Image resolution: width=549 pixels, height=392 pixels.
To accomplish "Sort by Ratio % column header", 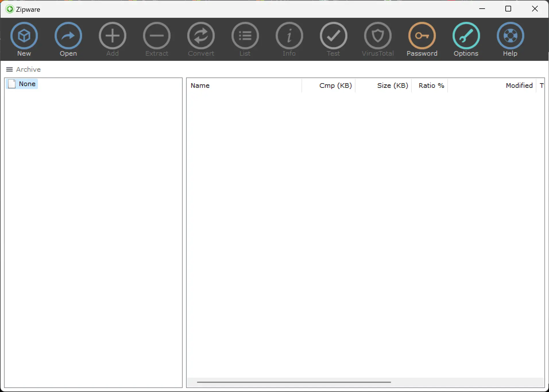I will tap(430, 86).
